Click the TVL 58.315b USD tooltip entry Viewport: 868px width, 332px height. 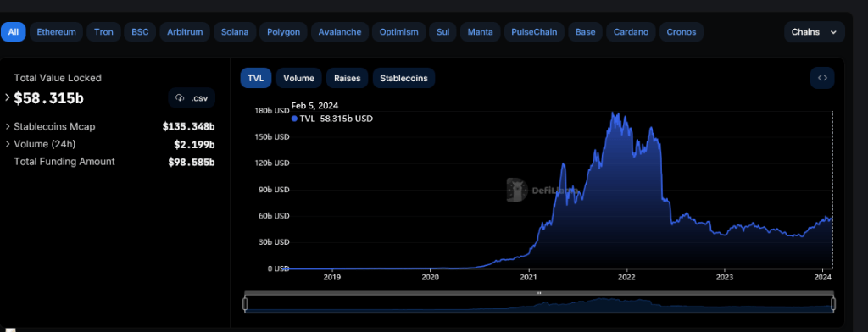pos(332,119)
